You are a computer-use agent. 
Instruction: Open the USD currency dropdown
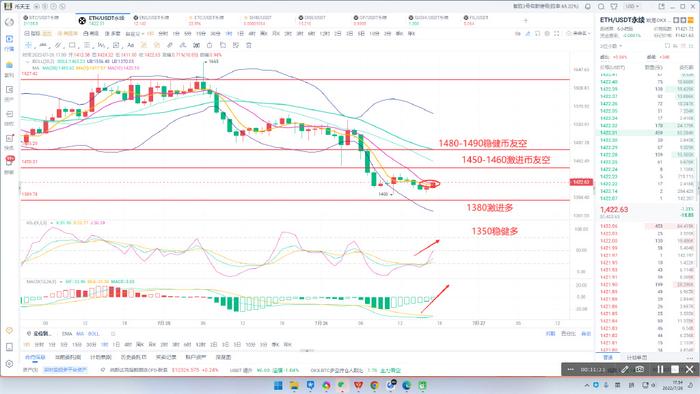(x=632, y=7)
